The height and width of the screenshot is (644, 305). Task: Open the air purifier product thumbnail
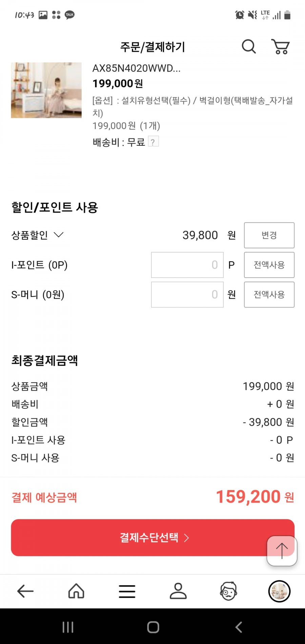[46, 90]
